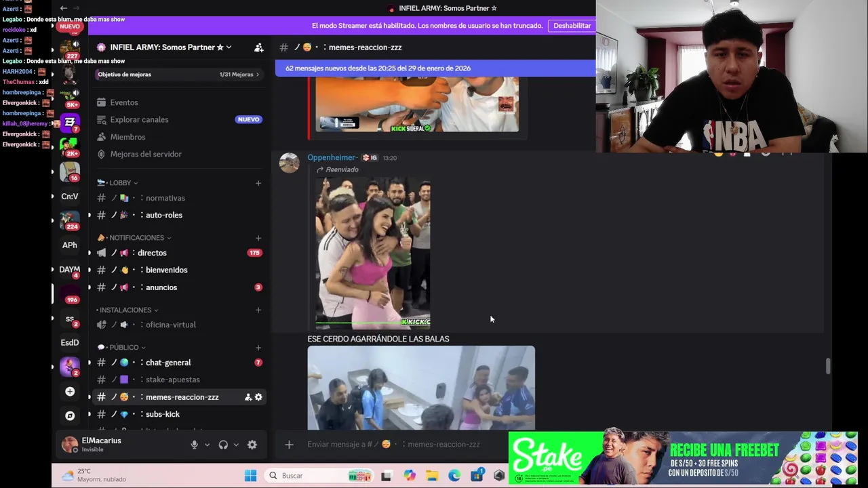Open the microphone input options arrow

207,445
